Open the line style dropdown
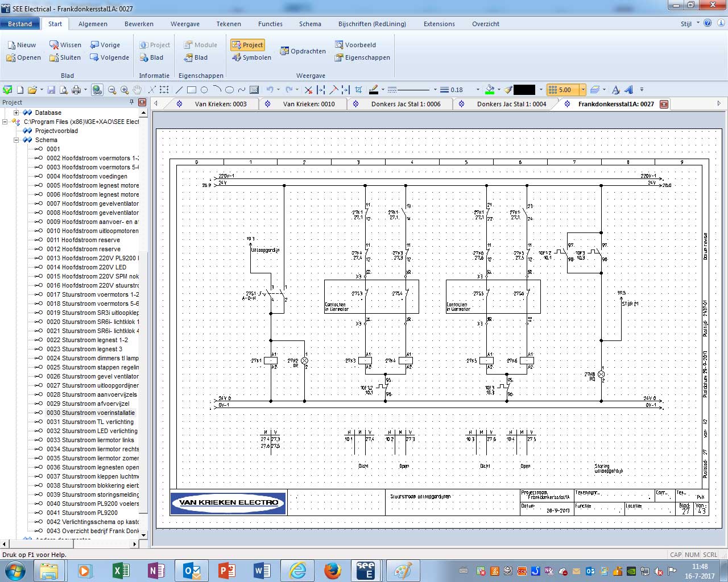 [x=435, y=90]
